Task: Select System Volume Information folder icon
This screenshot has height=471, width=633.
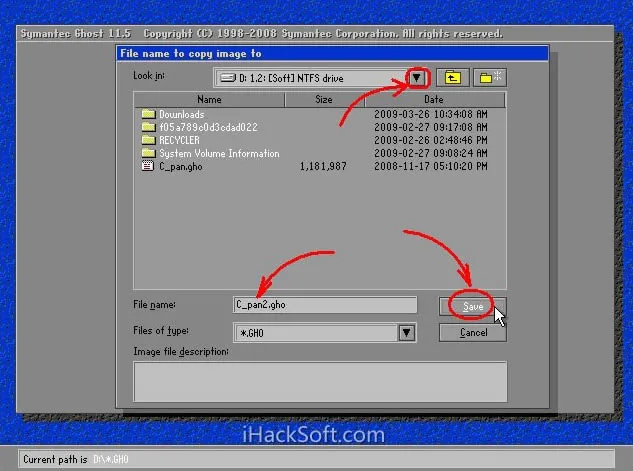Action: point(149,153)
